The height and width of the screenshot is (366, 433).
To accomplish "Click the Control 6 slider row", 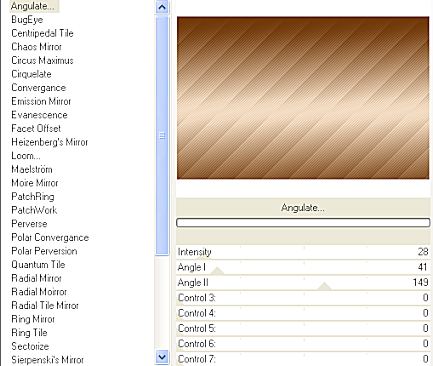I will pos(303,344).
